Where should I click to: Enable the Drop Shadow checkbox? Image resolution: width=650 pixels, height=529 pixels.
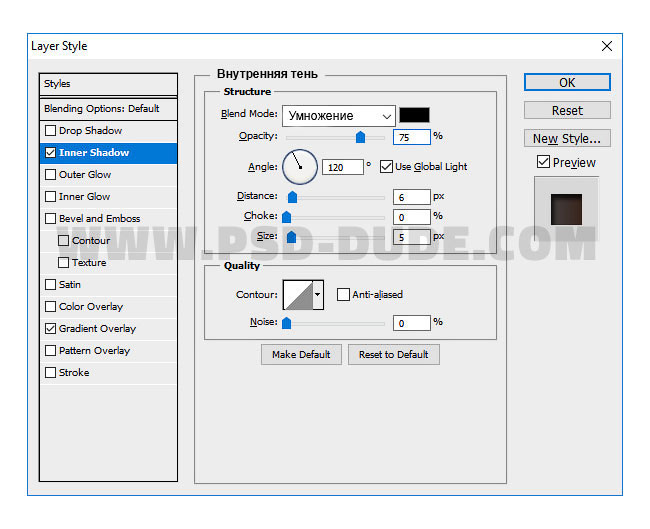coord(50,131)
